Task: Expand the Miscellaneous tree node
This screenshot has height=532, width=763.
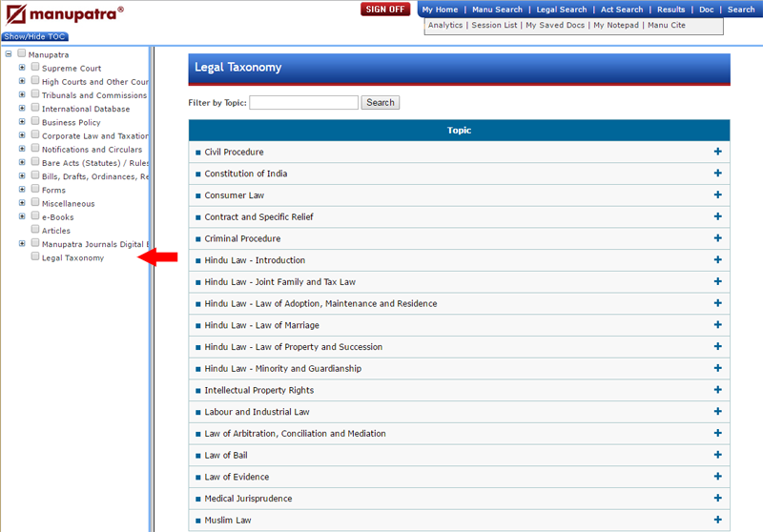Action: pyautogui.click(x=22, y=203)
